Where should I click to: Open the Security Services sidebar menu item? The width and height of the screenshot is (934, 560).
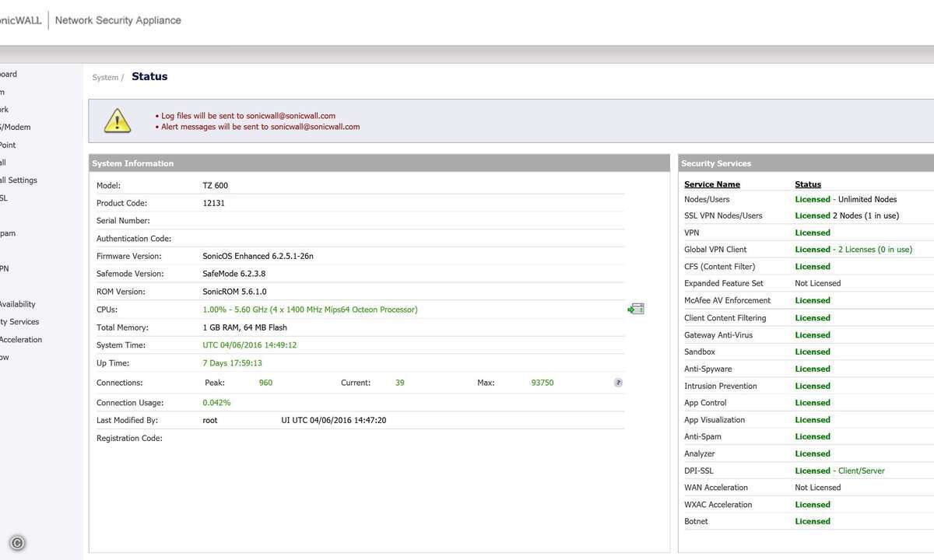19,322
